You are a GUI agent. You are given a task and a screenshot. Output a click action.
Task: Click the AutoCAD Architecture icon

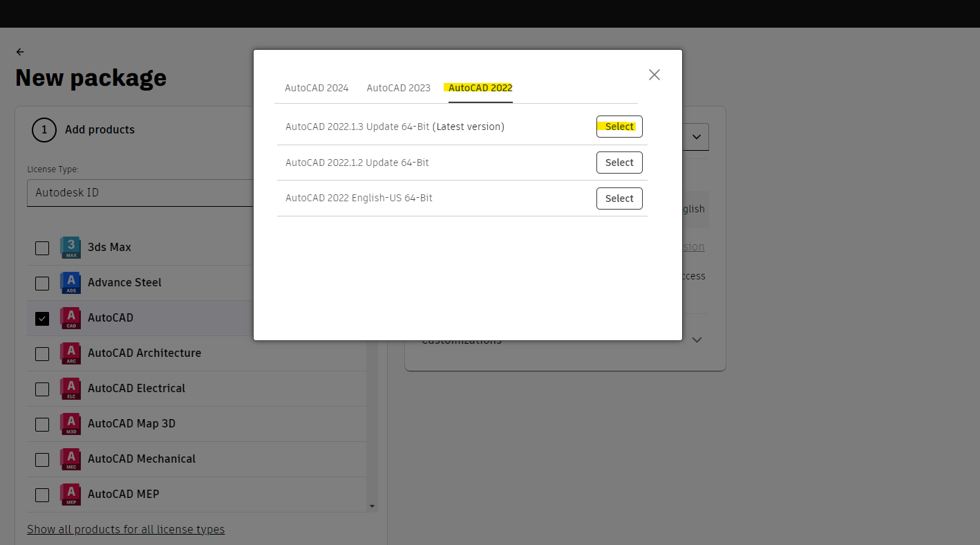(70, 353)
